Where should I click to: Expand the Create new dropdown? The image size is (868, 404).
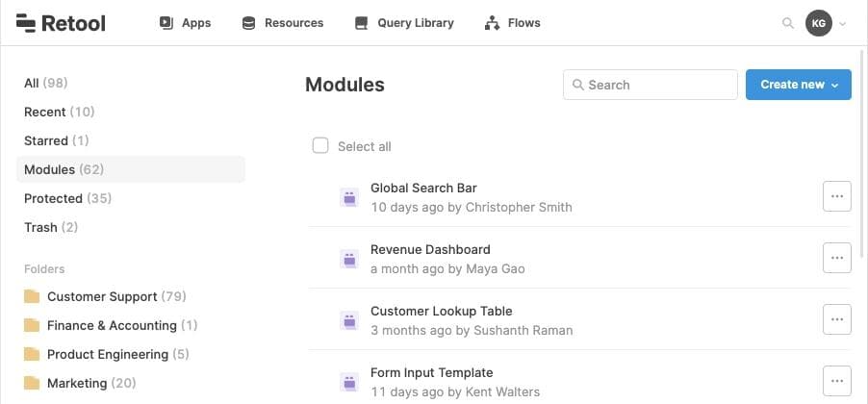tap(798, 85)
